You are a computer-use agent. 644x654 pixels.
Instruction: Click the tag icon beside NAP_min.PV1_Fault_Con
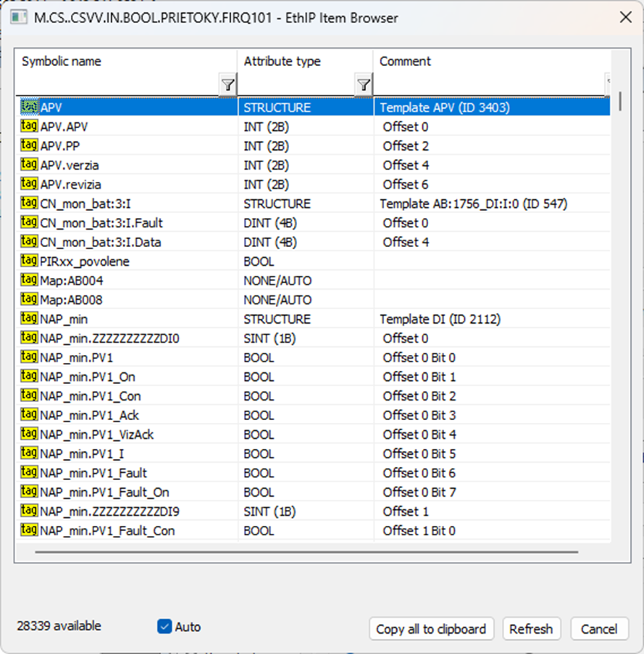pyautogui.click(x=30, y=531)
